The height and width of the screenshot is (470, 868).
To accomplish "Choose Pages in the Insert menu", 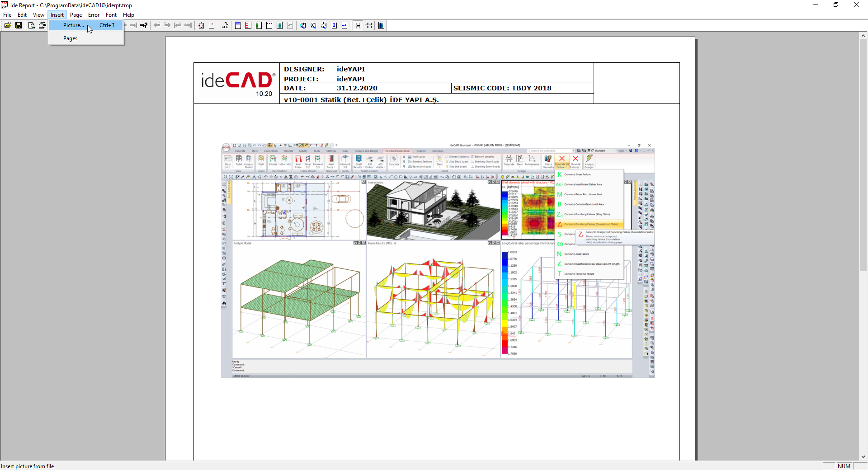I will 70,38.
